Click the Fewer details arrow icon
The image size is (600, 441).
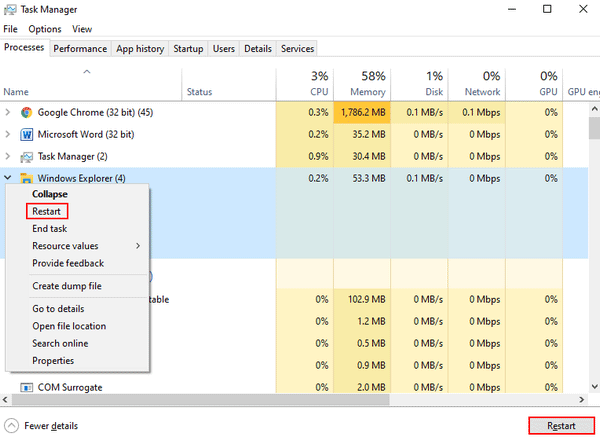(11, 426)
